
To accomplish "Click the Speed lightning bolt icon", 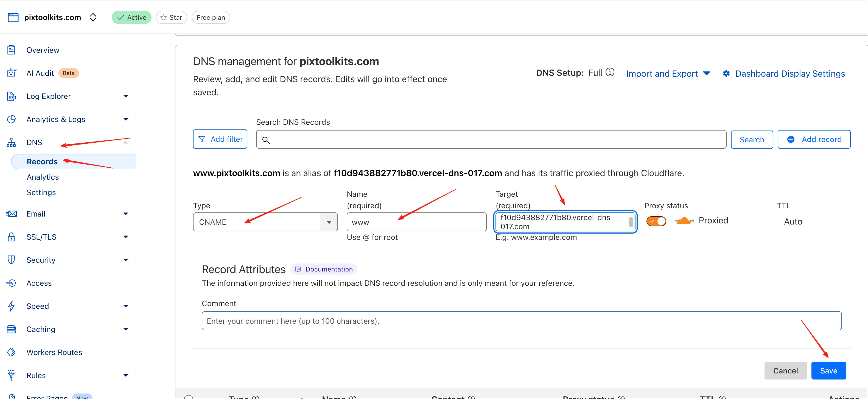I will click(x=12, y=306).
